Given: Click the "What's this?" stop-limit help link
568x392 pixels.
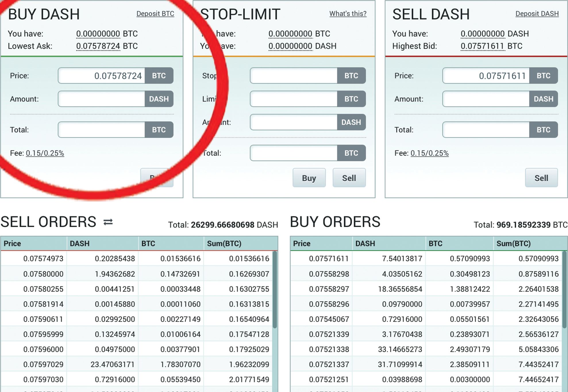Looking at the screenshot, I should 348,14.
